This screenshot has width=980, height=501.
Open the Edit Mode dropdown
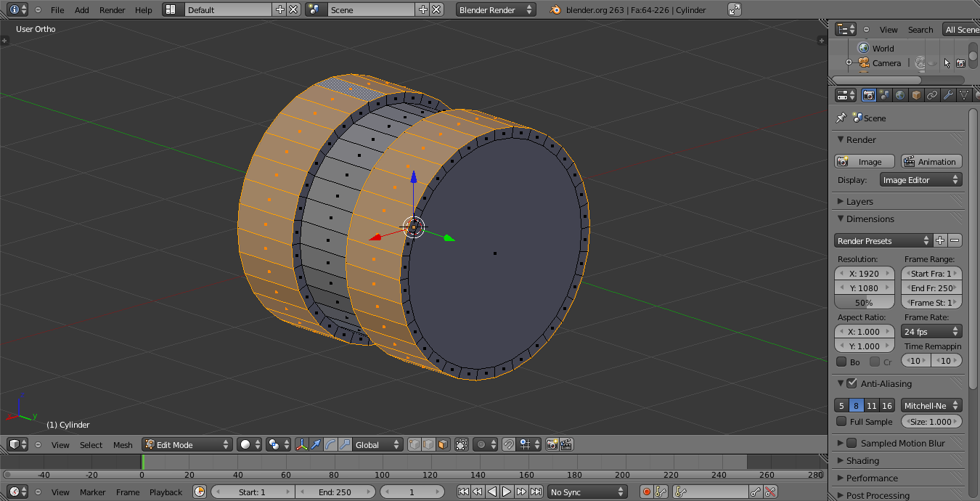coord(187,444)
